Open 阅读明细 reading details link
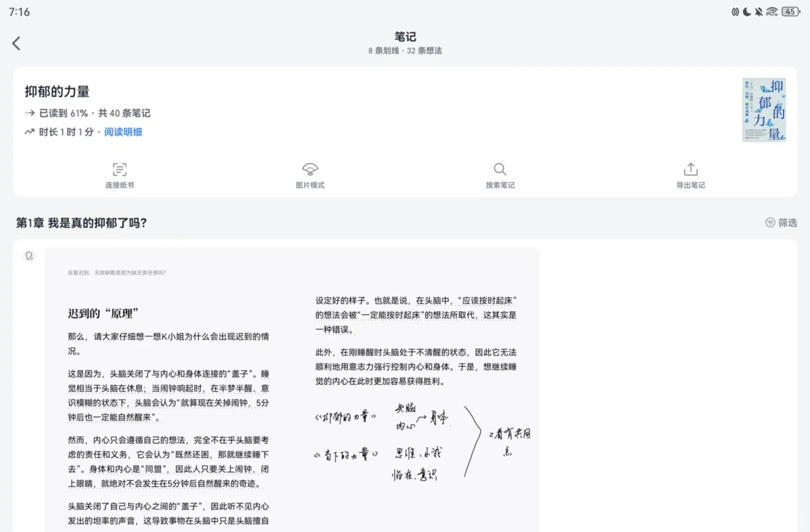 [x=123, y=132]
